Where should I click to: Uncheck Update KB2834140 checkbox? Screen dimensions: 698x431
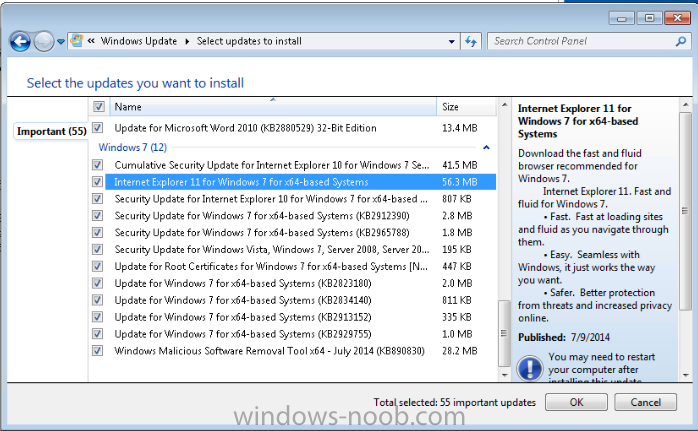97,300
